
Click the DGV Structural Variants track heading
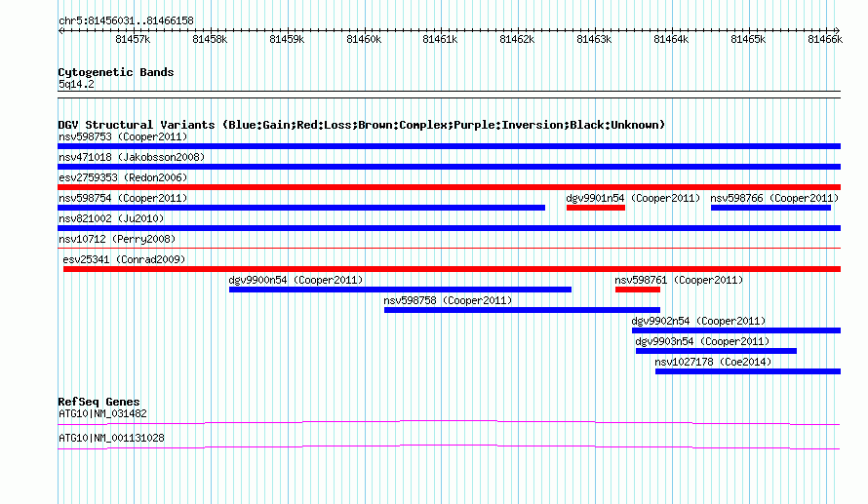[362, 125]
